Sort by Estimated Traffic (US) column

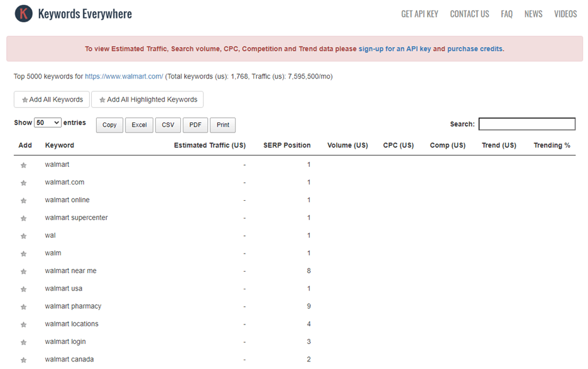coord(210,146)
